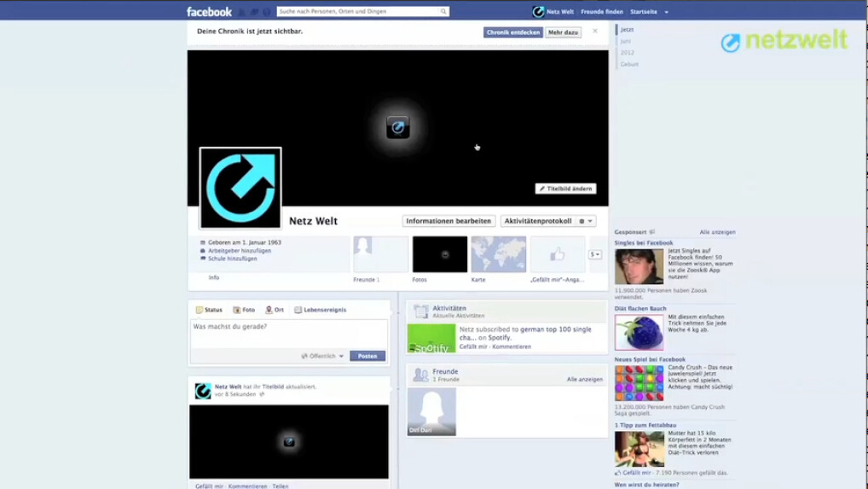The height and width of the screenshot is (489, 868).
Task: Expand the account dropdown arrow beside Startseite
Action: pos(667,12)
